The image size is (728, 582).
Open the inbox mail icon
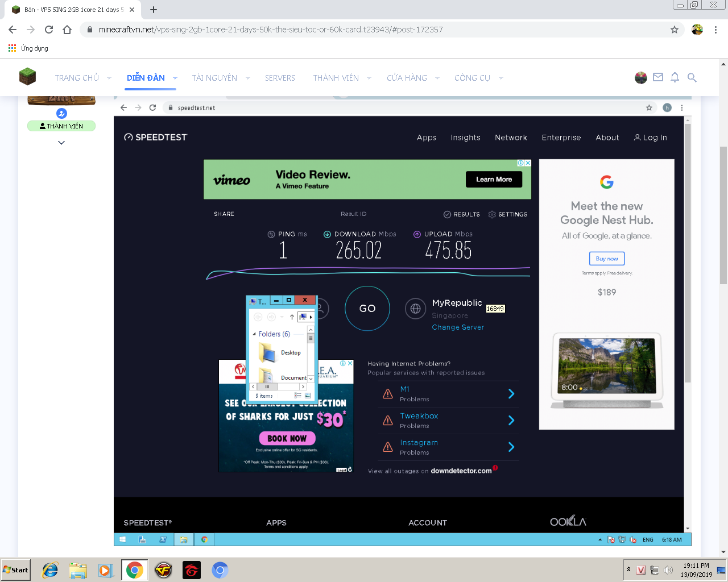658,77
